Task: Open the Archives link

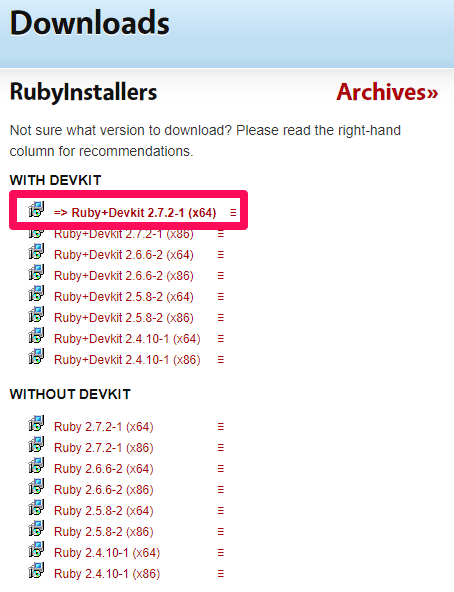Action: [x=387, y=92]
